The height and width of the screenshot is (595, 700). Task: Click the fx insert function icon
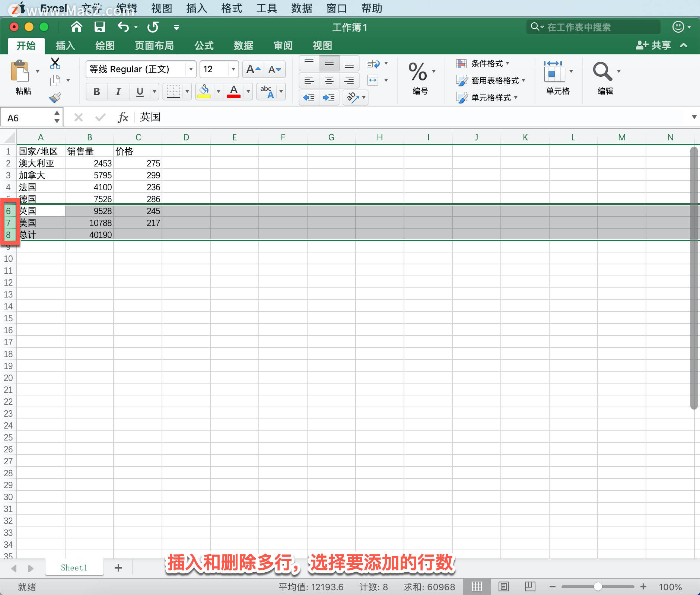point(123,117)
